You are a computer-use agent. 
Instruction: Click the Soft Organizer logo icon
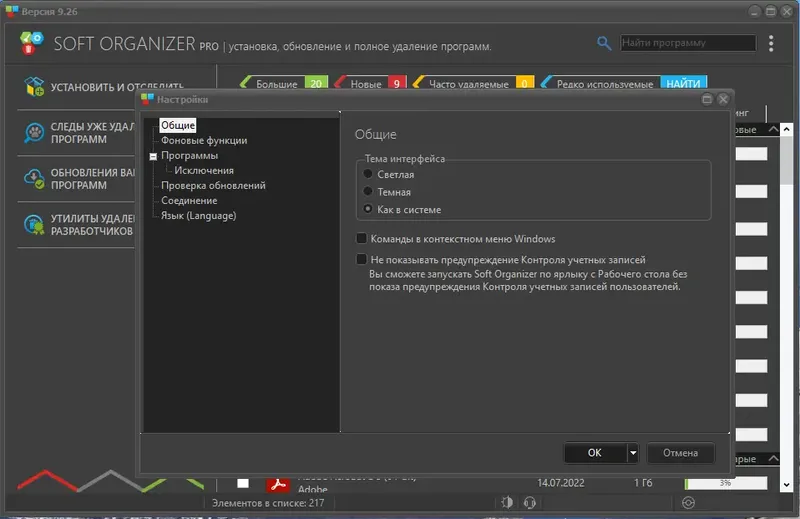[x=32, y=43]
